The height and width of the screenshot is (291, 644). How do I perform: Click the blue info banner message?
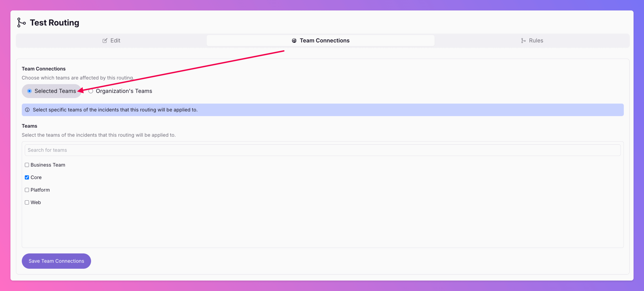point(115,110)
